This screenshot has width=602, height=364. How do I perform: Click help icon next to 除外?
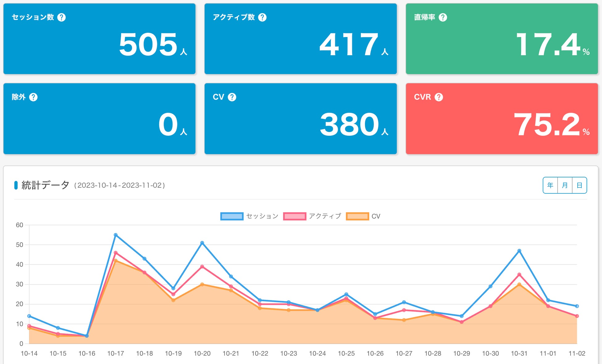pyautogui.click(x=33, y=97)
